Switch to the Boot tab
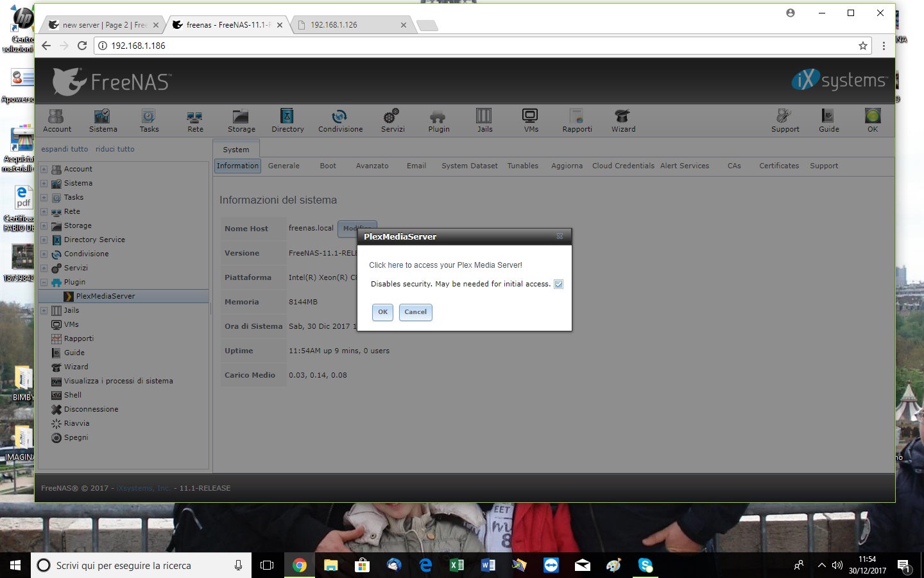Image resolution: width=924 pixels, height=578 pixels. click(328, 166)
